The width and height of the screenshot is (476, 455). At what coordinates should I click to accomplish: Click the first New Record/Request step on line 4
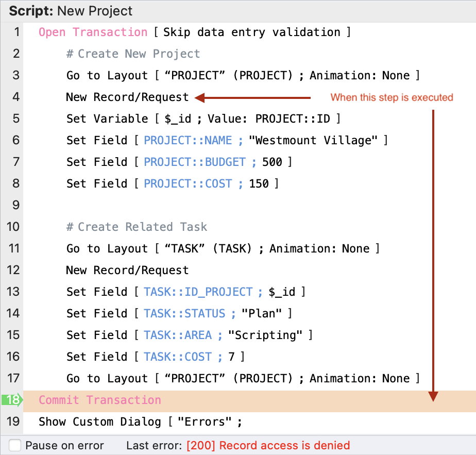(x=127, y=97)
